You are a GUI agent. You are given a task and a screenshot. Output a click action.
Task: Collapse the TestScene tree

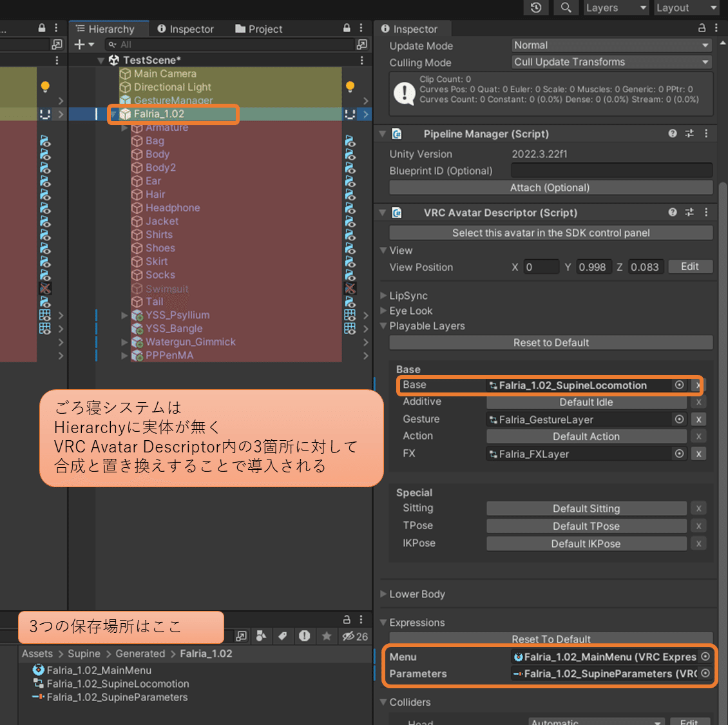click(x=101, y=61)
